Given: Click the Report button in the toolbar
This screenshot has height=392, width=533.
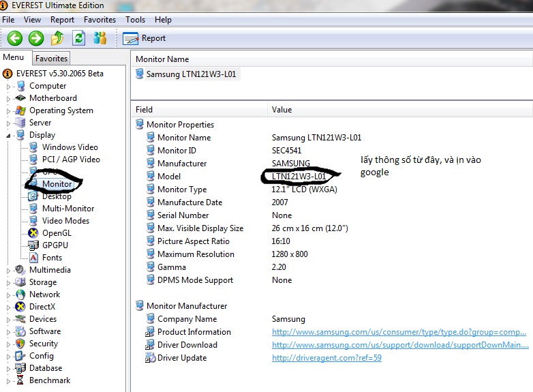Looking at the screenshot, I should 145,38.
